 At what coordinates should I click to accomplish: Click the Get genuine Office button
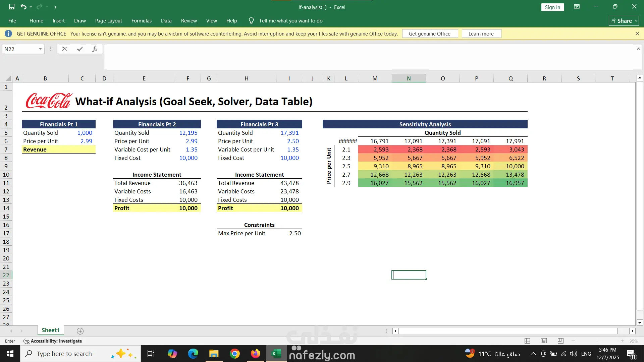[x=429, y=34]
